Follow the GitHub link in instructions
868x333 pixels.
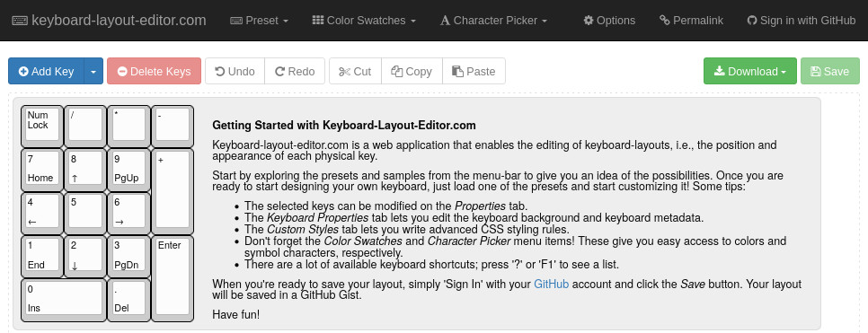coord(551,285)
